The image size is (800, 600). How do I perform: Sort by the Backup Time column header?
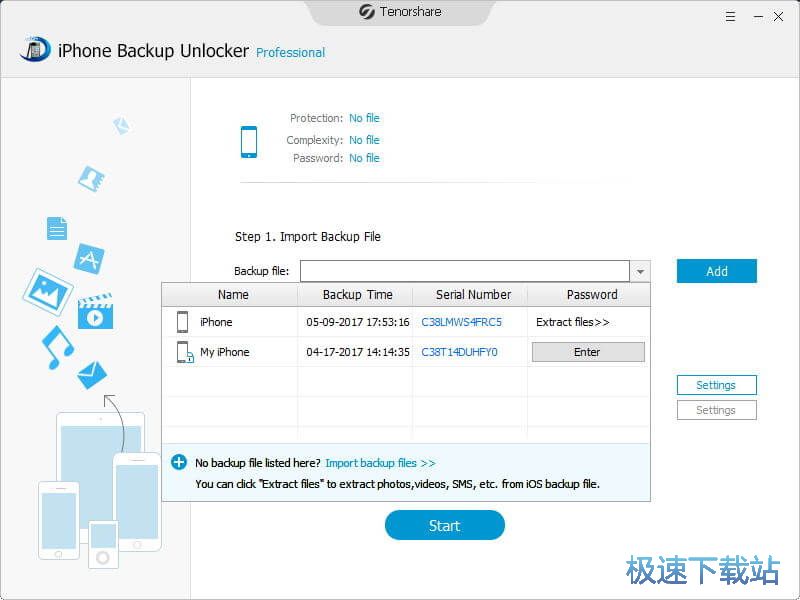pyautogui.click(x=357, y=295)
